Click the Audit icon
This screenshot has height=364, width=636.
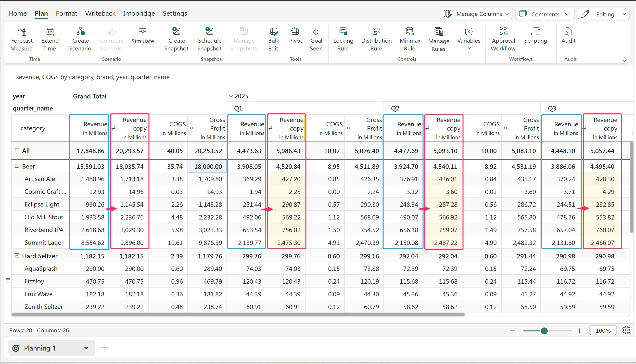coord(568,32)
